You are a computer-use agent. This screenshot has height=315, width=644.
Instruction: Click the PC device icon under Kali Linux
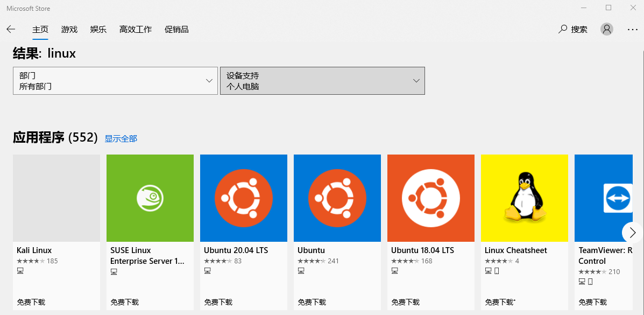(x=20, y=271)
